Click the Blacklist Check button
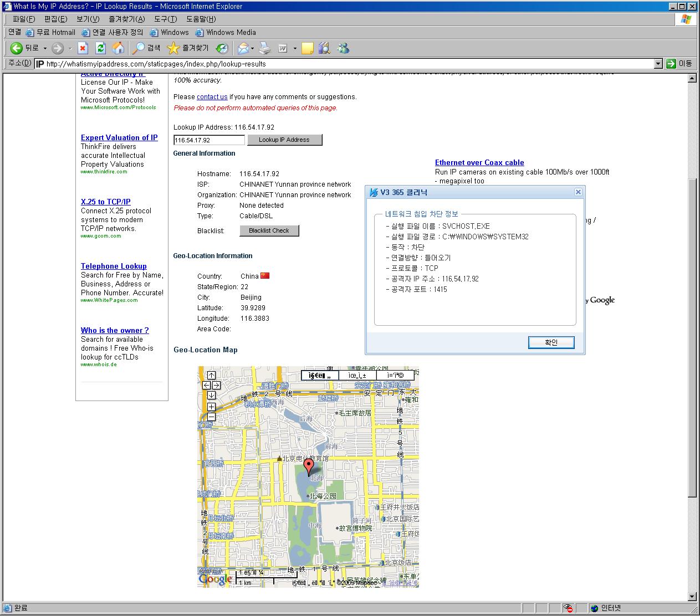700x616 pixels. pyautogui.click(x=269, y=230)
